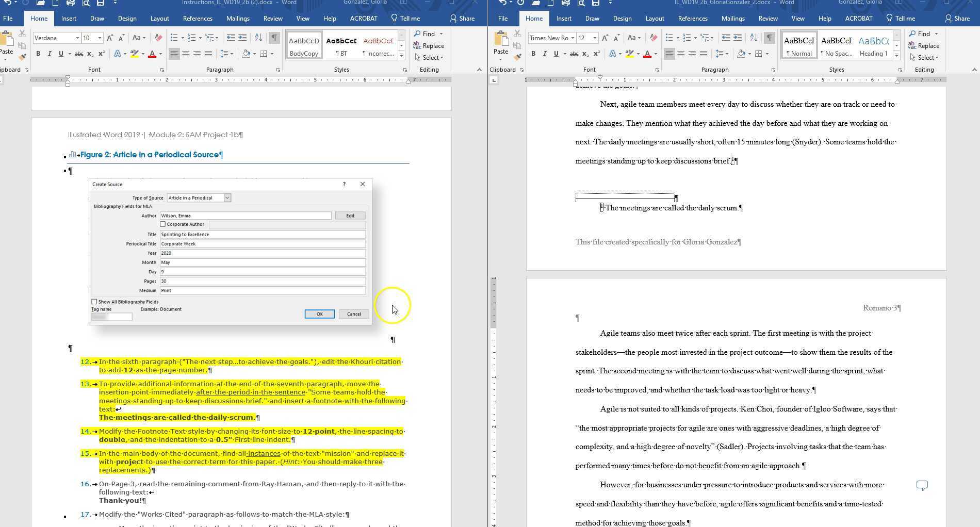Toggle Show/Hide paragraph marks

click(274, 37)
